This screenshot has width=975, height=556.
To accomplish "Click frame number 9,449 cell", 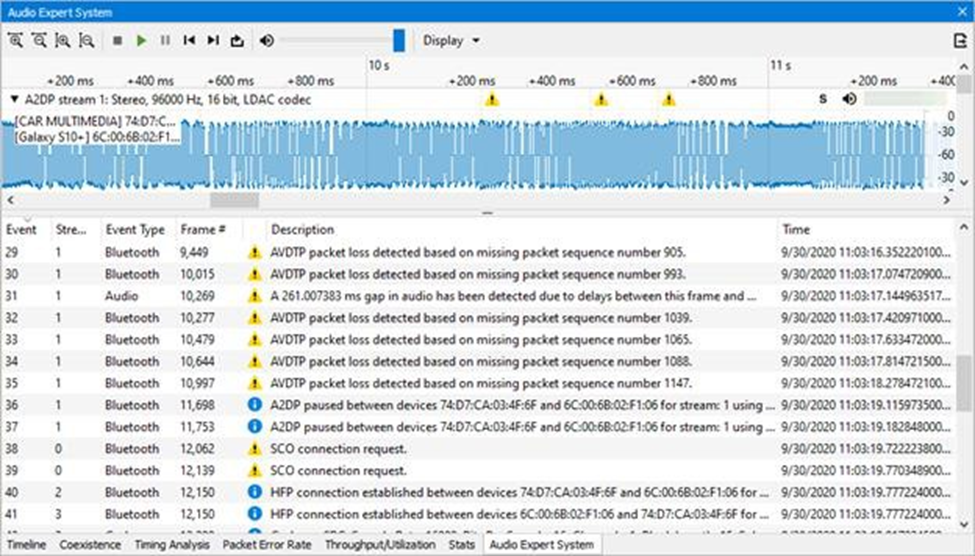I will pos(194,253).
